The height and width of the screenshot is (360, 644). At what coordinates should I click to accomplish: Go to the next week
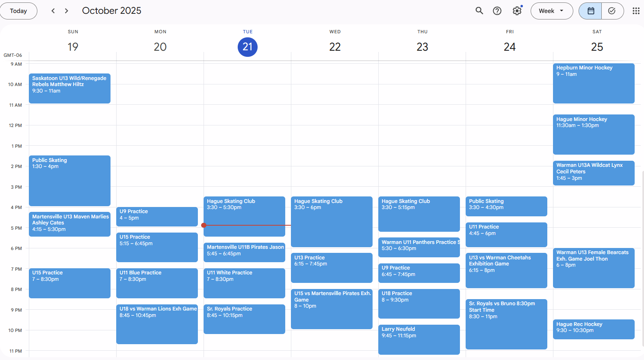pos(67,11)
